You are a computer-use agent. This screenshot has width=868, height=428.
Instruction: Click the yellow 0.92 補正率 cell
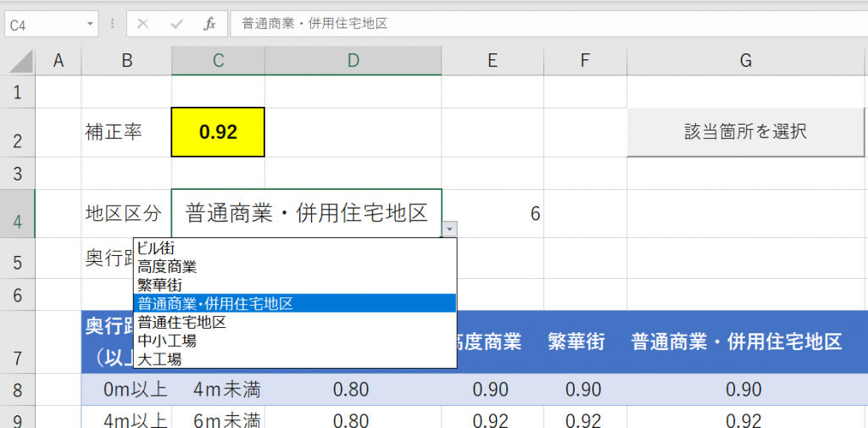pos(218,132)
